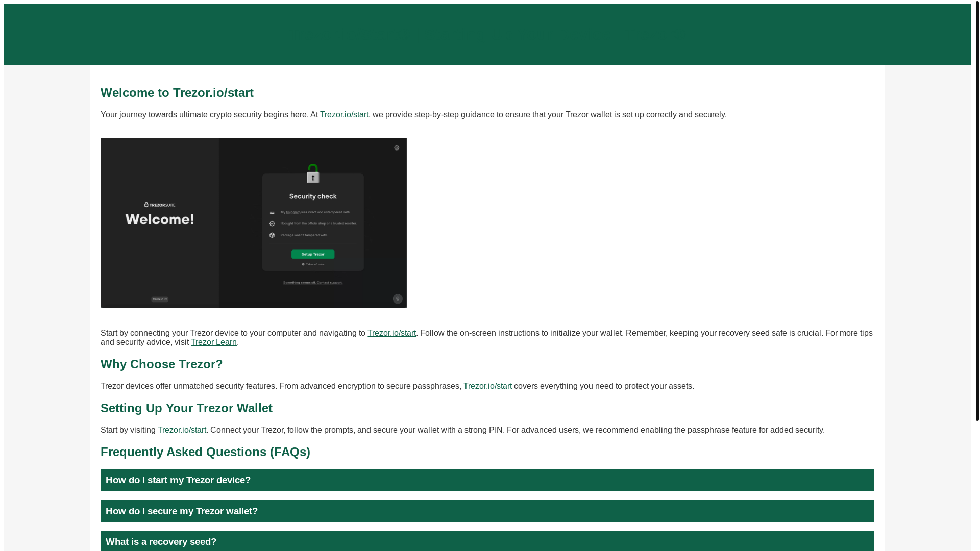Click the Trezor.io/start link in intro paragraph

point(344,115)
